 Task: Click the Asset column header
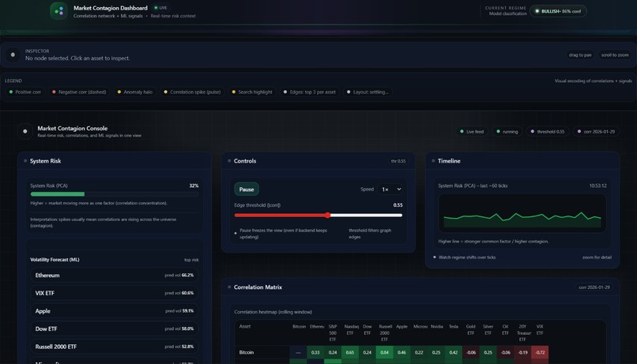(245, 326)
